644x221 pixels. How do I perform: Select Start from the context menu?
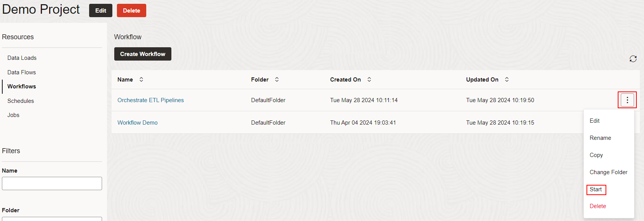596,189
